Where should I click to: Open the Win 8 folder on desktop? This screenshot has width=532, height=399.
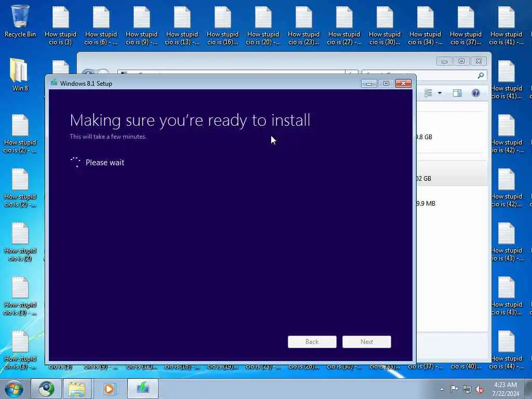point(20,75)
